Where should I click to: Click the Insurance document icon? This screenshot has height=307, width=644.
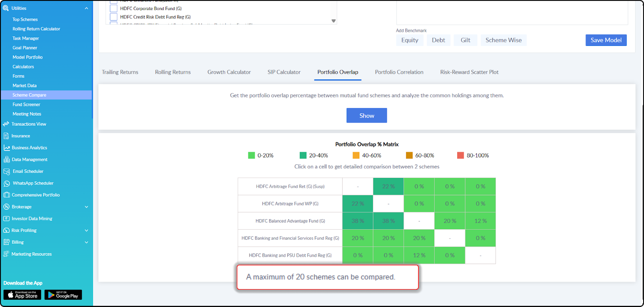pos(6,136)
